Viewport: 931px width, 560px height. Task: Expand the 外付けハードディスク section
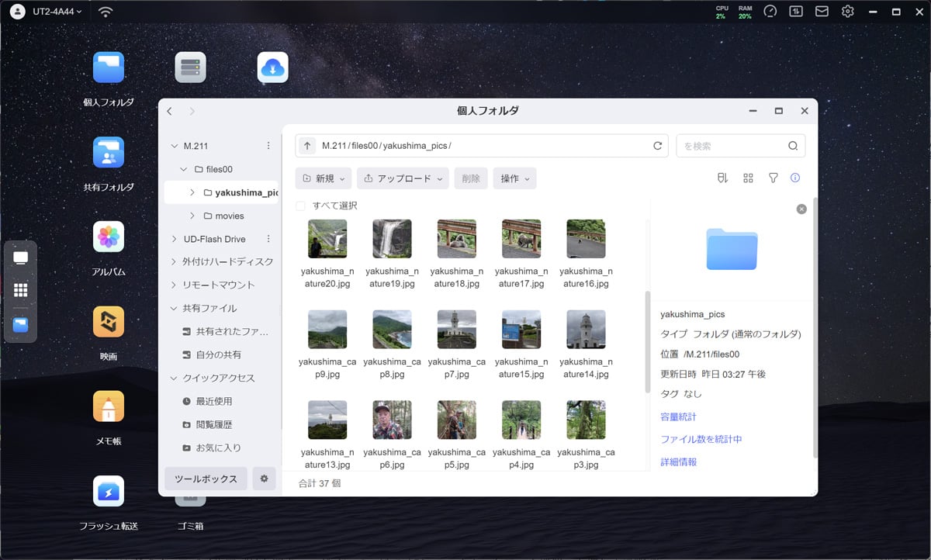pos(174,262)
